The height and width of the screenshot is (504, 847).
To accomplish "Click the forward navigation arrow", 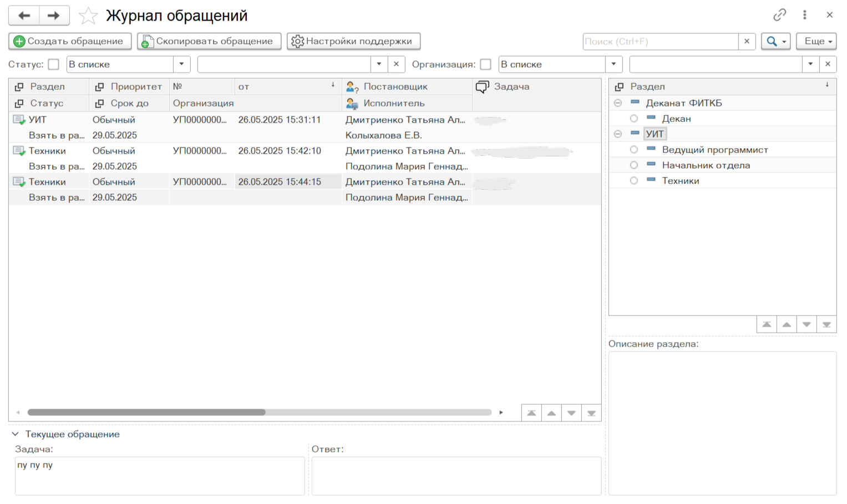I will pos(54,16).
